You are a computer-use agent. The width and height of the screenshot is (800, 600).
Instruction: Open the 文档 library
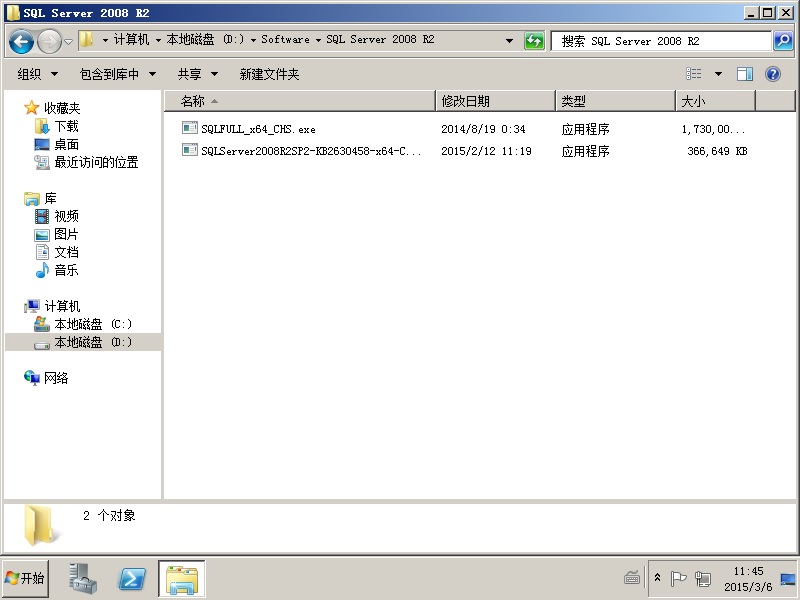coord(66,252)
